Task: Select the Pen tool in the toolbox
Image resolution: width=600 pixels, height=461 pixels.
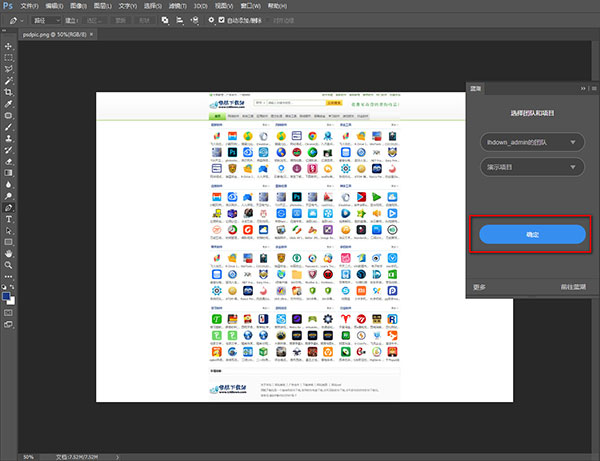Action: click(x=8, y=208)
